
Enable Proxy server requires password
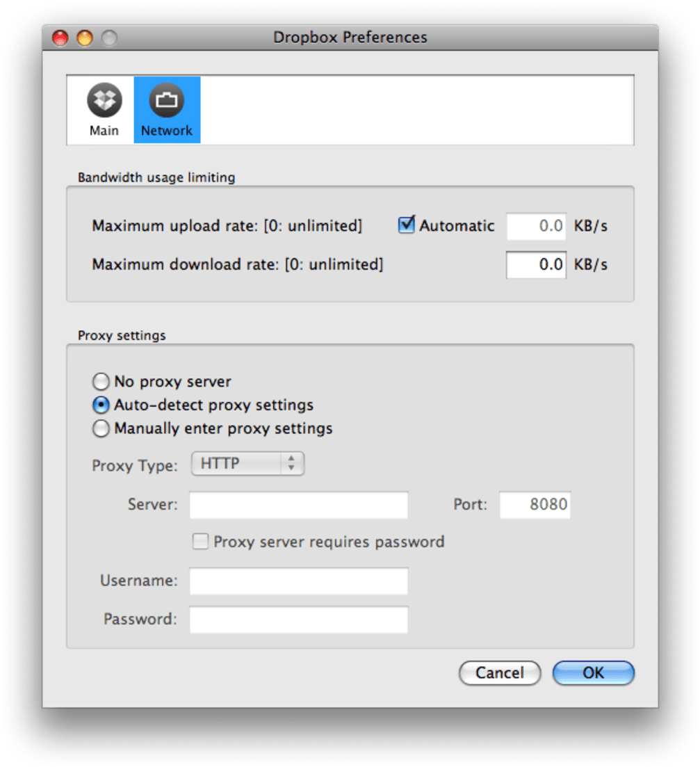tap(200, 541)
